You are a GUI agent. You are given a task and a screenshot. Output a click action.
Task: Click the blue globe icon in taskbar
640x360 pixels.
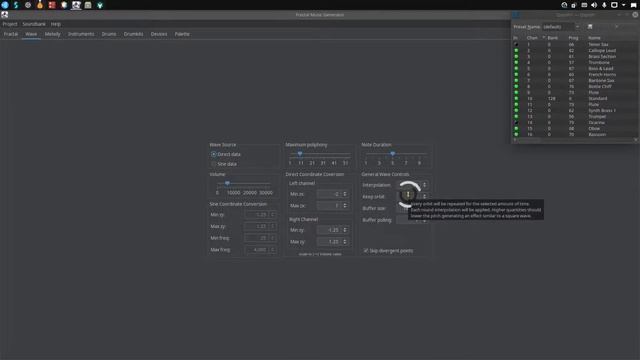[x=5, y=5]
